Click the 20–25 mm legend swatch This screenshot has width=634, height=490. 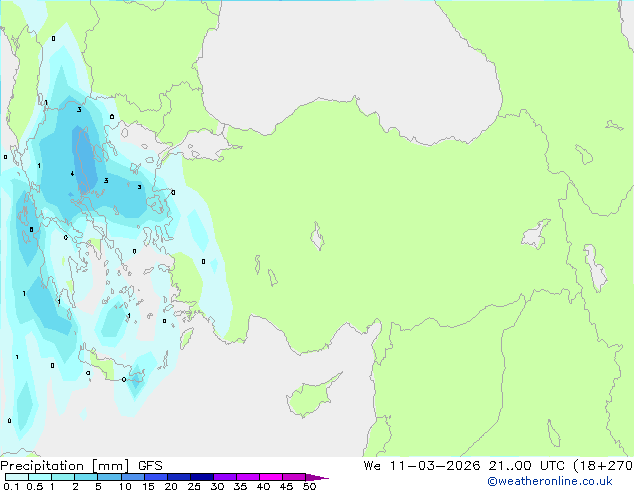tap(179, 477)
